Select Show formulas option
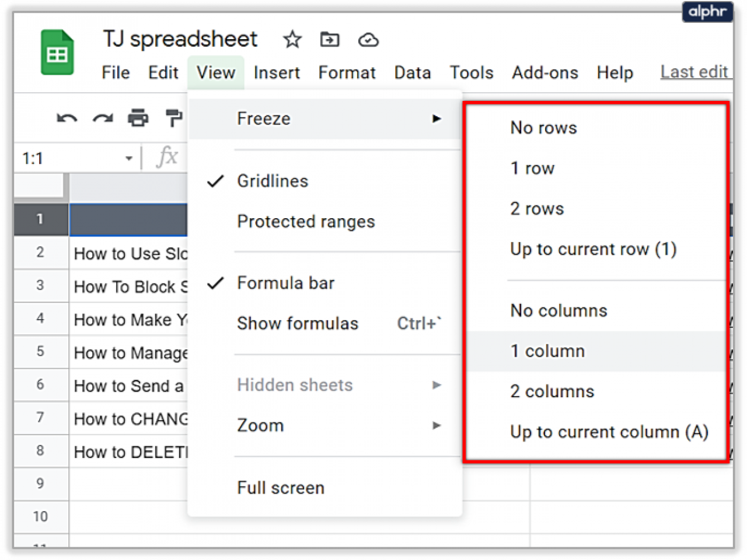Image resolution: width=747 pixels, height=560 pixels. click(298, 324)
